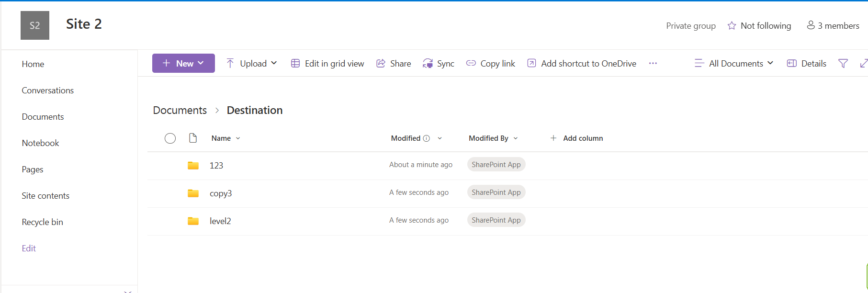Open the folder named 123
Viewport: 868px width, 293px height.
point(216,166)
